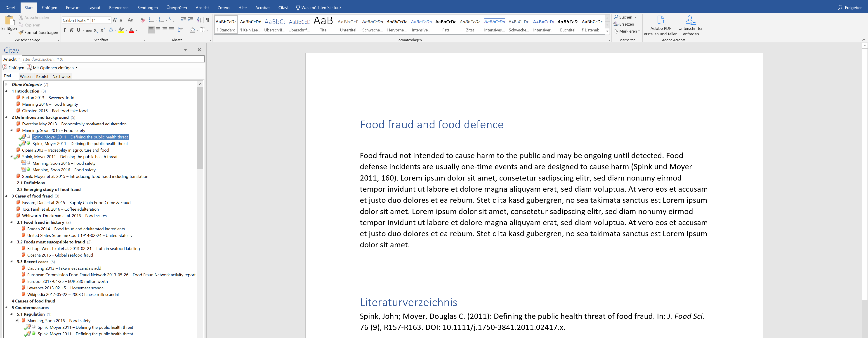Click the yellow text highlight color button

(121, 30)
